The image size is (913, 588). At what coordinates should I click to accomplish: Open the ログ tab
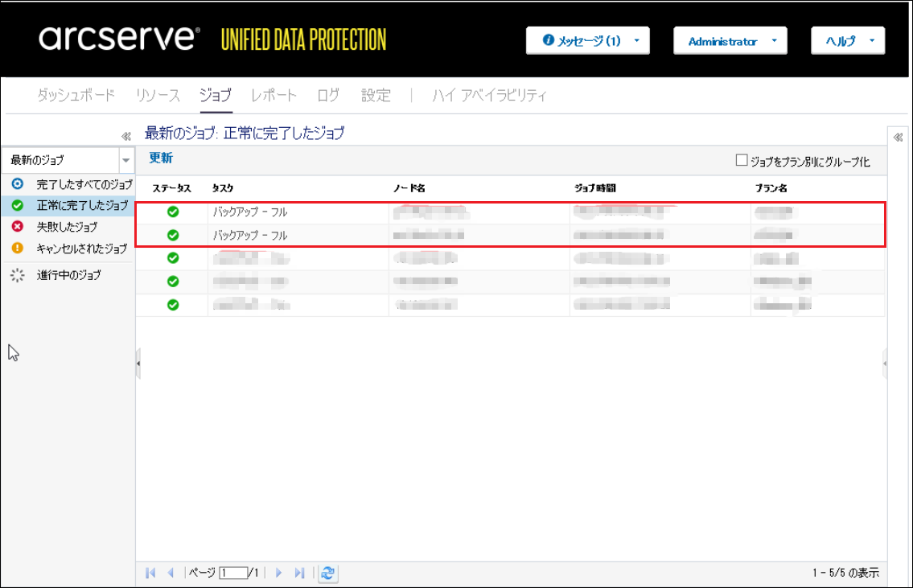click(328, 95)
